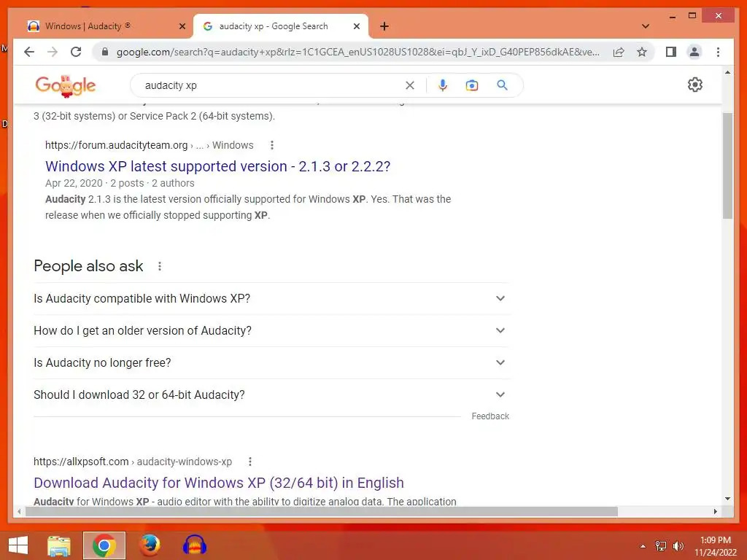Click Chrome icon in taskbar
The image size is (747, 560).
[x=104, y=545]
